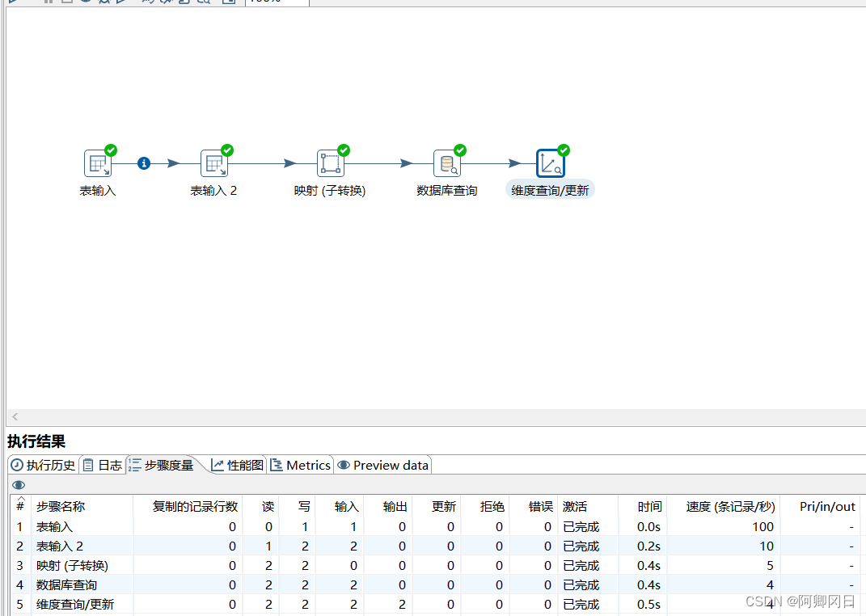Open the Preview data tab
Viewport: 866px width, 616px height.
pyautogui.click(x=383, y=466)
